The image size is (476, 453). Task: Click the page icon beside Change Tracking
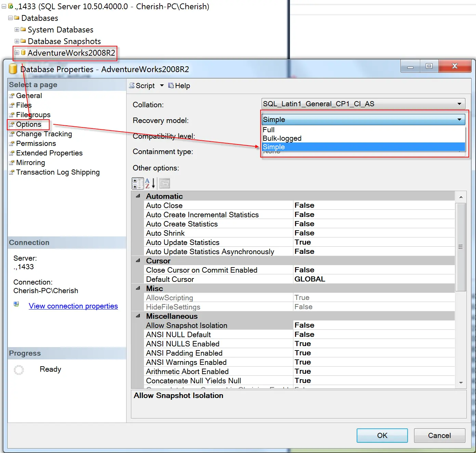tap(12, 134)
